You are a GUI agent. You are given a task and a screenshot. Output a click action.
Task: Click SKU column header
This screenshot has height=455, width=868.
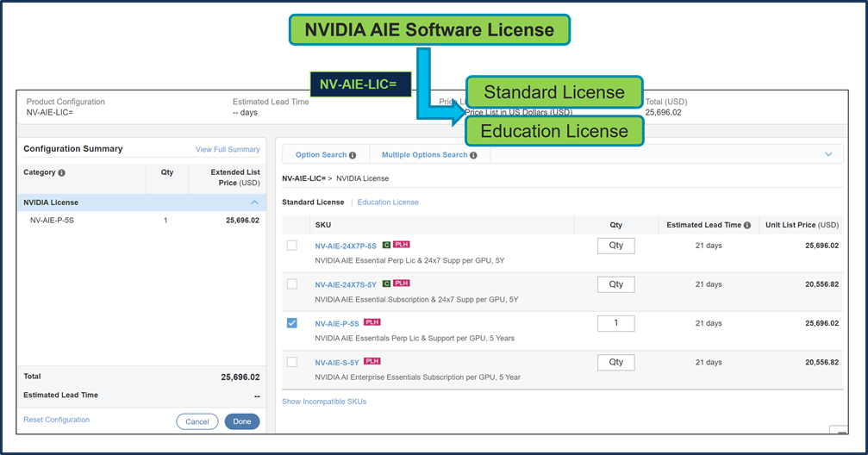[322, 225]
